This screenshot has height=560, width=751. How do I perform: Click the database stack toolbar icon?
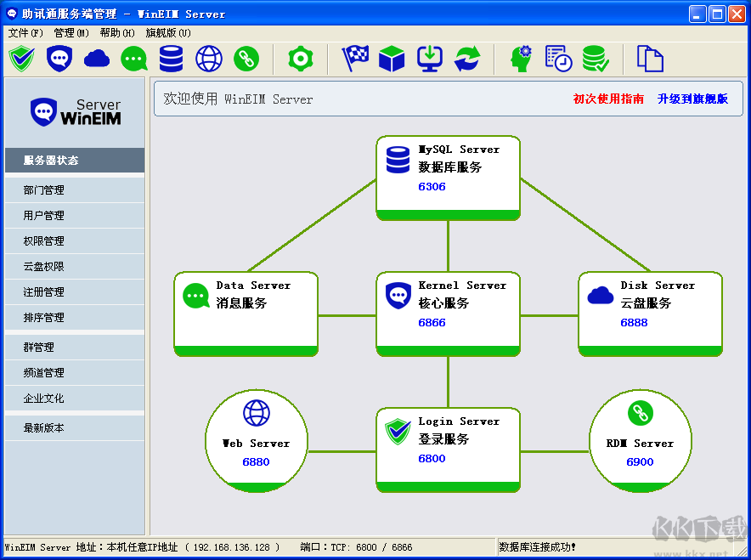tap(172, 59)
